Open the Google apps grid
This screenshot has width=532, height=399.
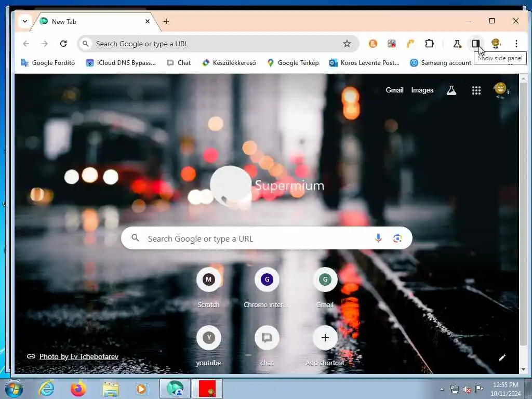[x=476, y=90]
